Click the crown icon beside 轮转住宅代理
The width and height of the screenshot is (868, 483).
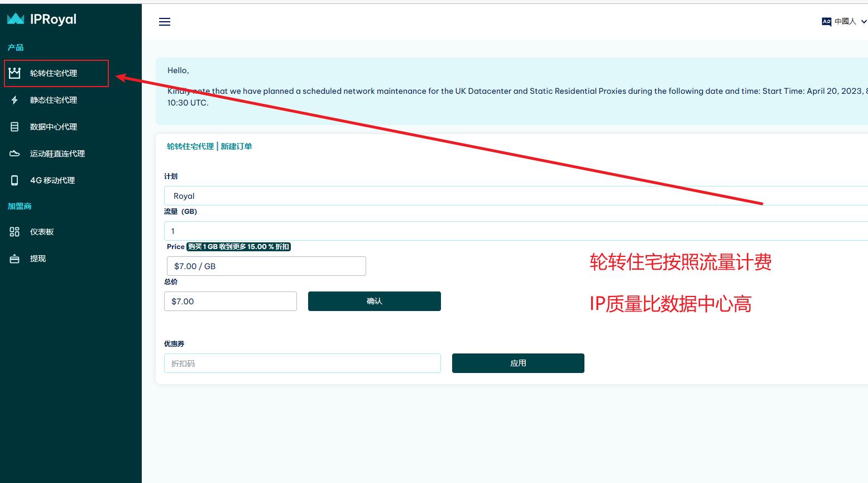[15, 73]
